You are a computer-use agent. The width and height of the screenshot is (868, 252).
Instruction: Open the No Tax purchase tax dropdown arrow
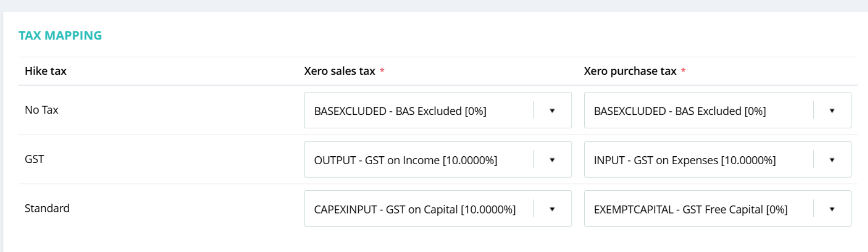pyautogui.click(x=831, y=110)
